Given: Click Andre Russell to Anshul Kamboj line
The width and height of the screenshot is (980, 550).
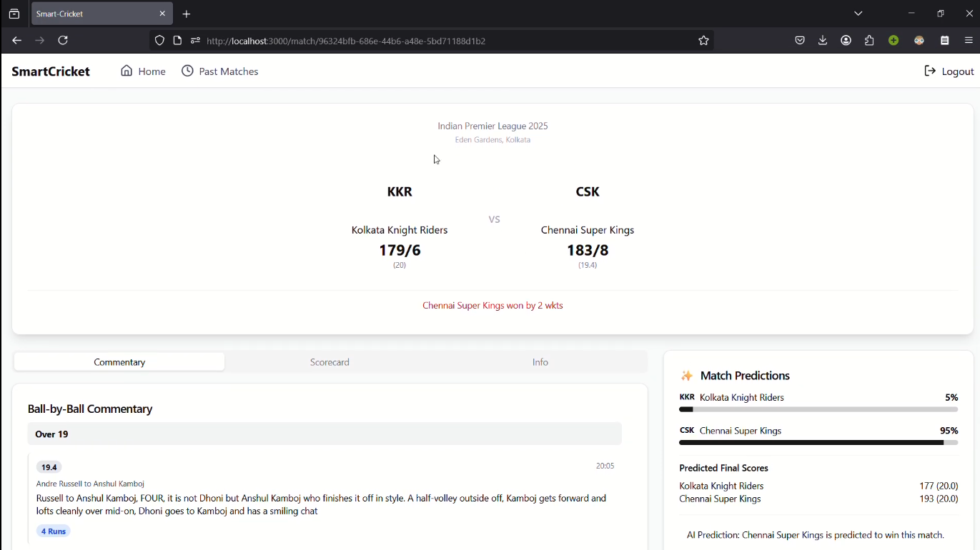Looking at the screenshot, I should click(x=90, y=484).
